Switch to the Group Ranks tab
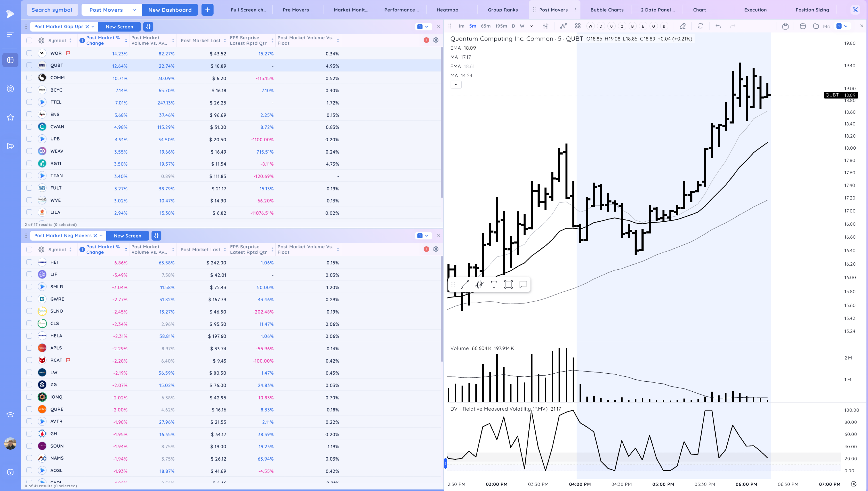The image size is (868, 491). click(x=503, y=10)
